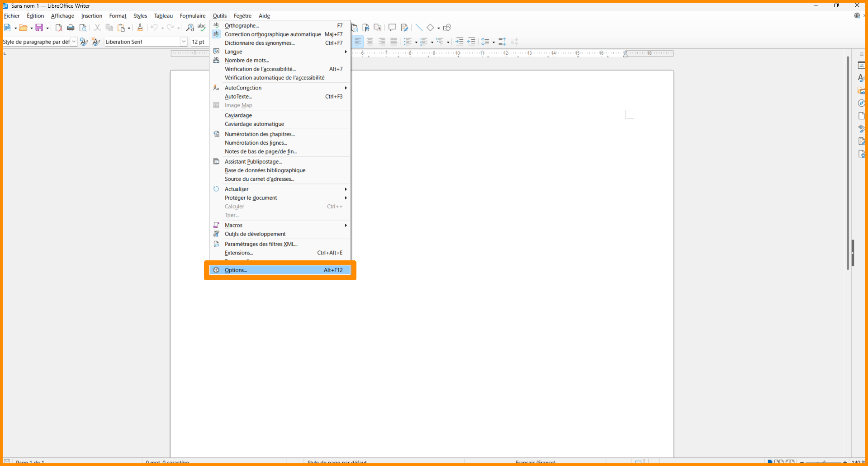Export directly as PDF

[58, 28]
